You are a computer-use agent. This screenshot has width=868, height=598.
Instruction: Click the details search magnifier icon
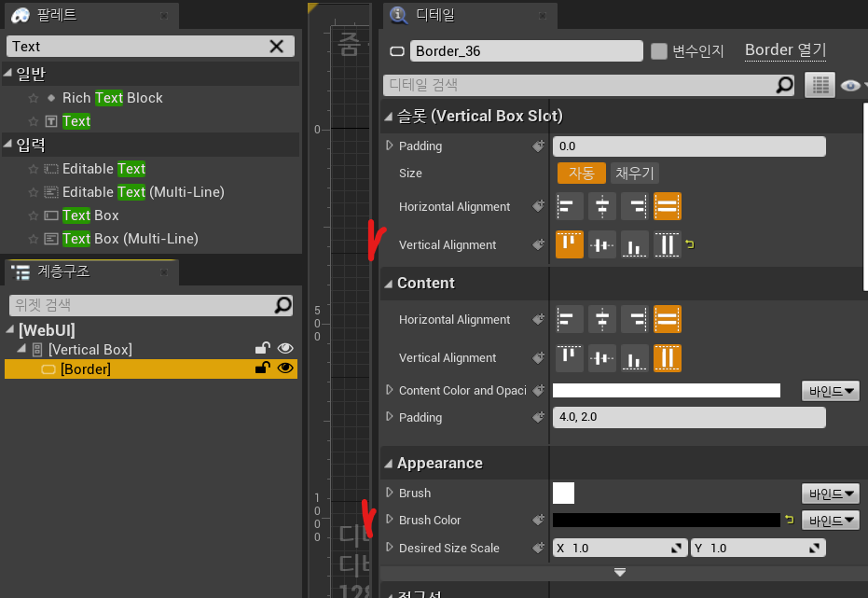click(x=785, y=85)
